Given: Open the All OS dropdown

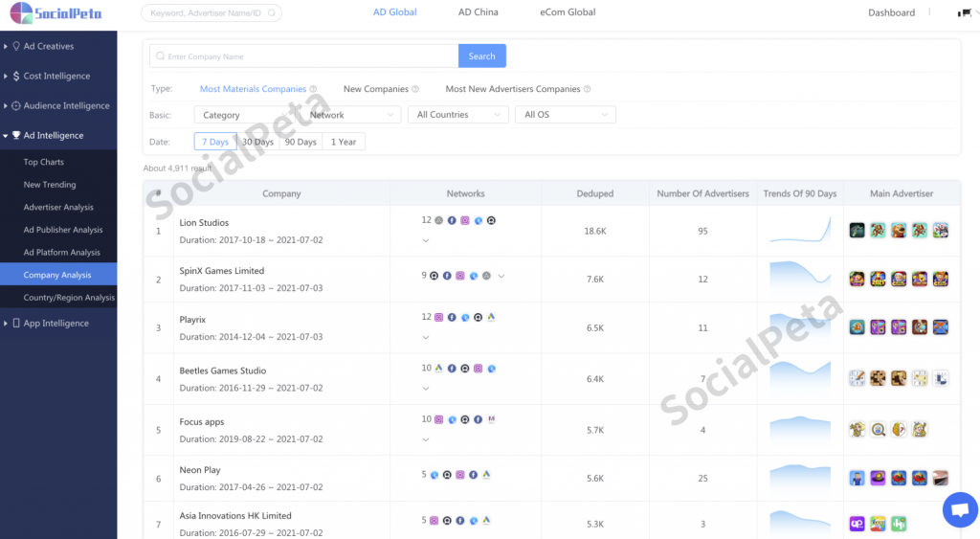Looking at the screenshot, I should point(565,115).
